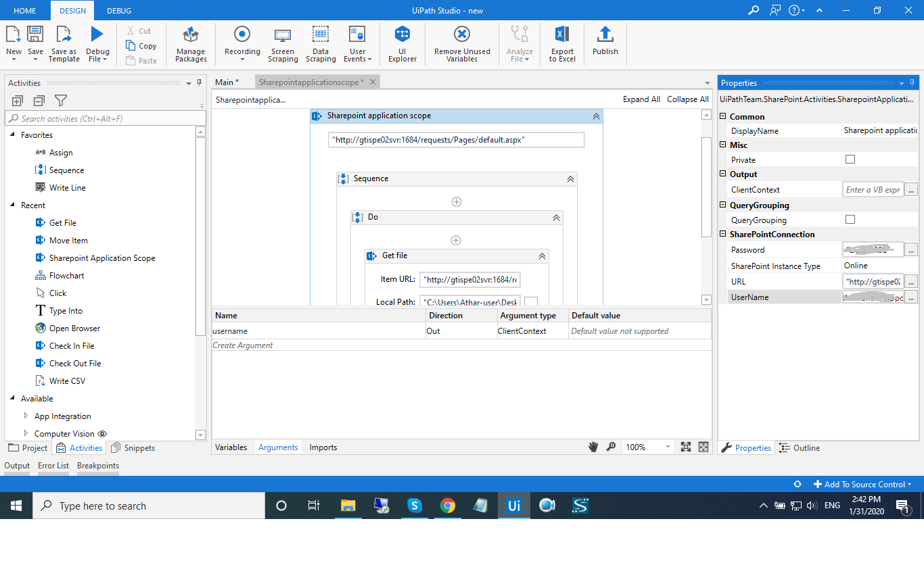The width and height of the screenshot is (924, 588).
Task: Toggle the Private checkbox in Properties
Action: click(x=850, y=160)
